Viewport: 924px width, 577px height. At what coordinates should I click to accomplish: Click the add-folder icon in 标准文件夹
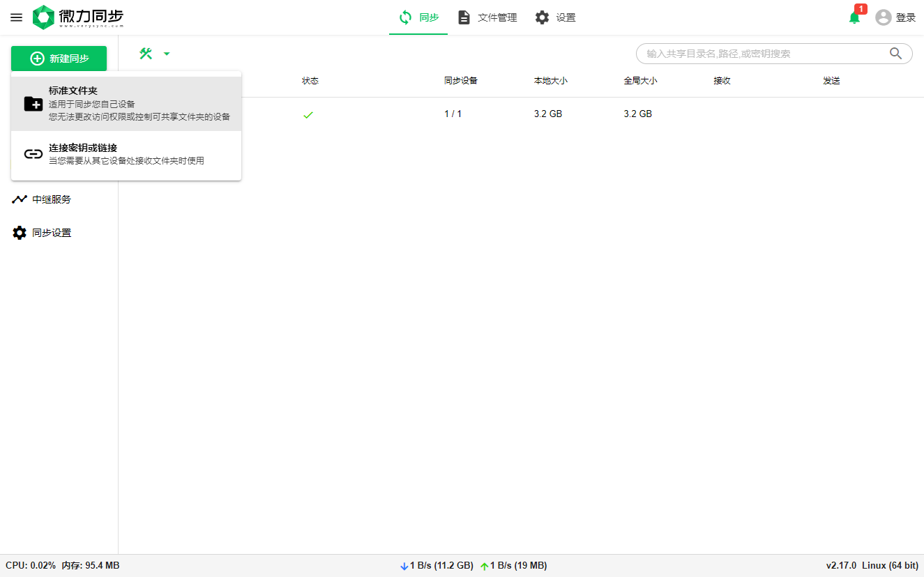33,104
